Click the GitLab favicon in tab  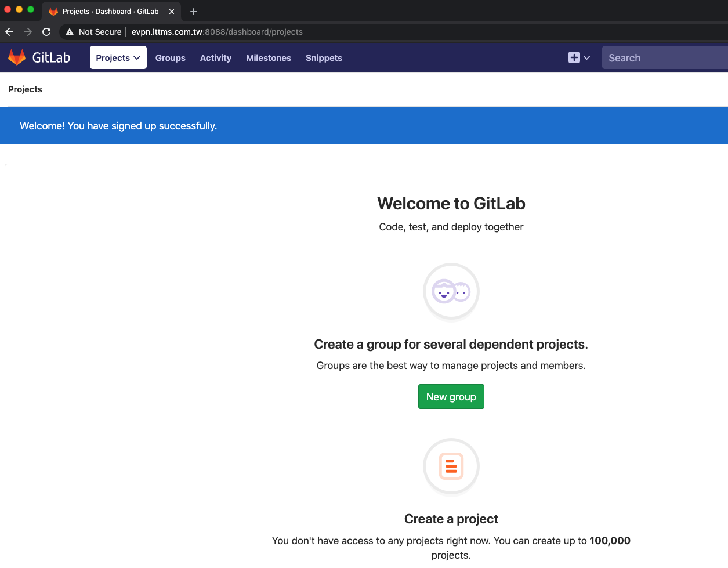tap(53, 12)
